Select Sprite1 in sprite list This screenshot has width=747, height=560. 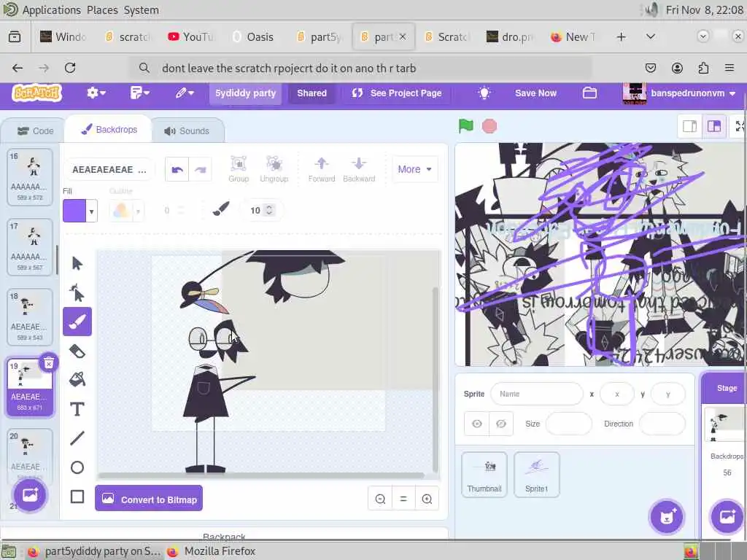tap(536, 475)
